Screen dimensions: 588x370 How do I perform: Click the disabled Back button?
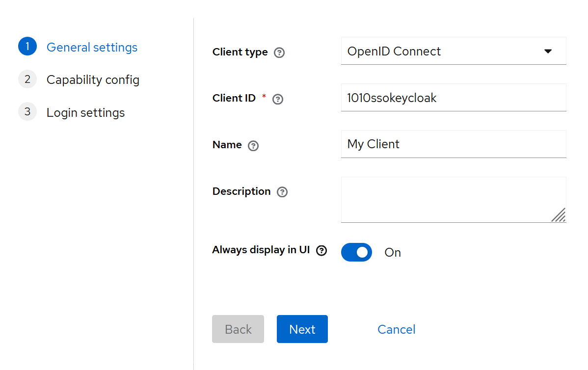pyautogui.click(x=238, y=329)
